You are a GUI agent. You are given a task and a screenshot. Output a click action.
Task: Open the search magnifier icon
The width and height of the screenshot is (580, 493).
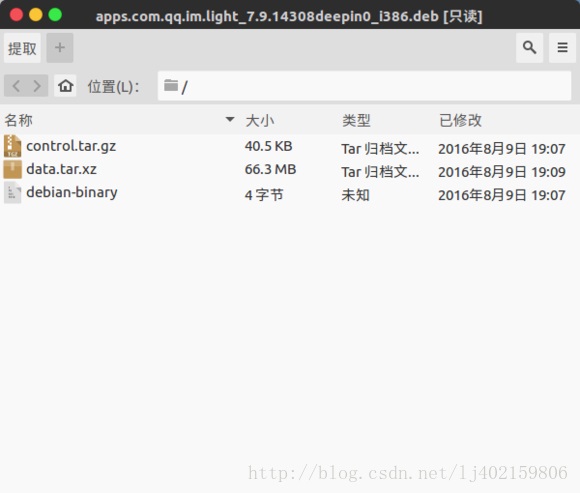pos(529,48)
